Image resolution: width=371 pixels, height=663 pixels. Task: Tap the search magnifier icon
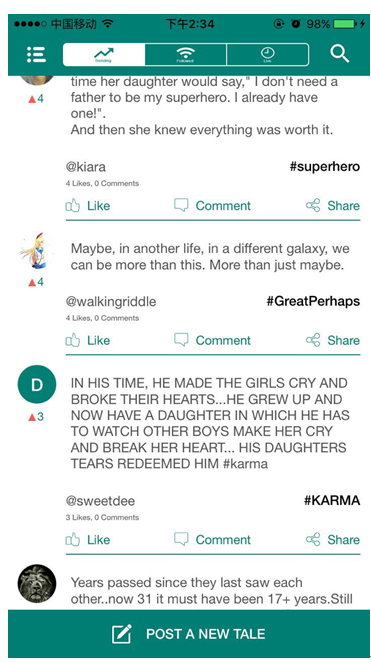click(x=340, y=54)
